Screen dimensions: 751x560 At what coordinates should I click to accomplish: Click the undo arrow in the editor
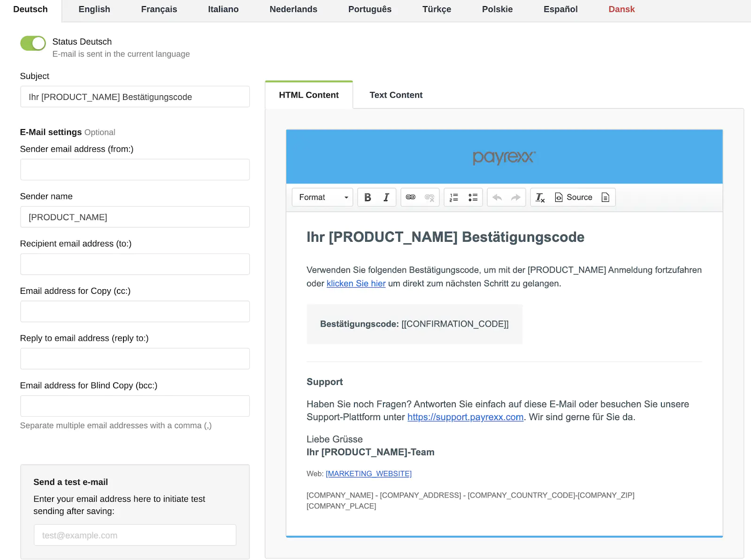click(497, 198)
